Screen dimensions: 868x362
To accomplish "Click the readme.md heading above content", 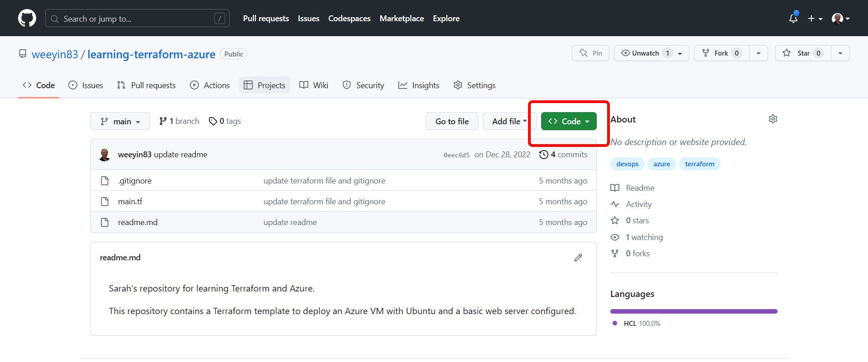I will coord(120,258).
